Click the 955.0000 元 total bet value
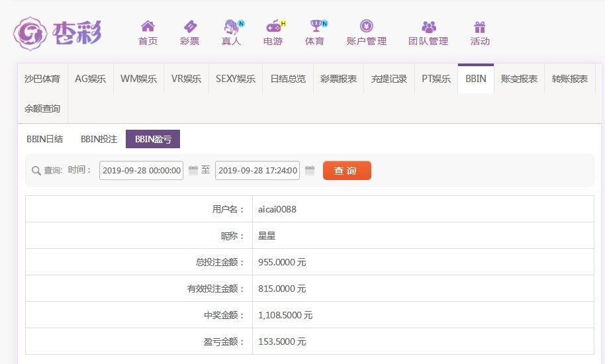Screen dimensions: 605x364 (x=282, y=262)
